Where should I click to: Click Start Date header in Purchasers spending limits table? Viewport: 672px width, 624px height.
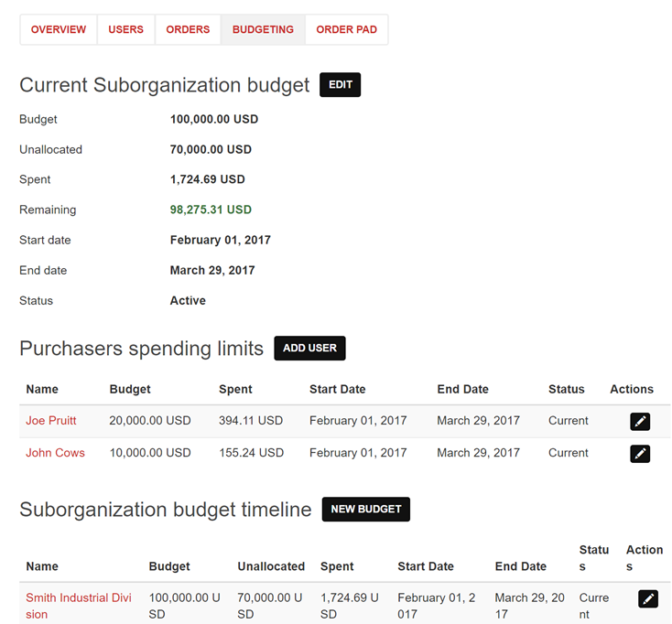337,389
